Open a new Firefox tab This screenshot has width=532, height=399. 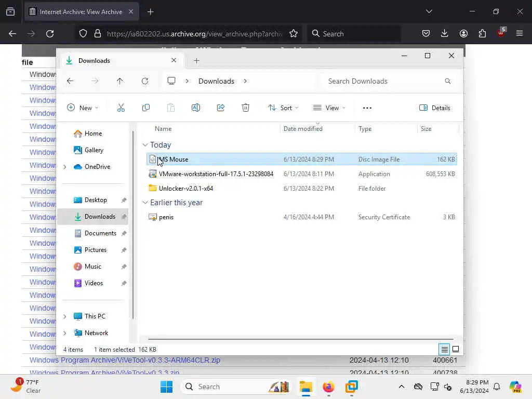tap(150, 12)
